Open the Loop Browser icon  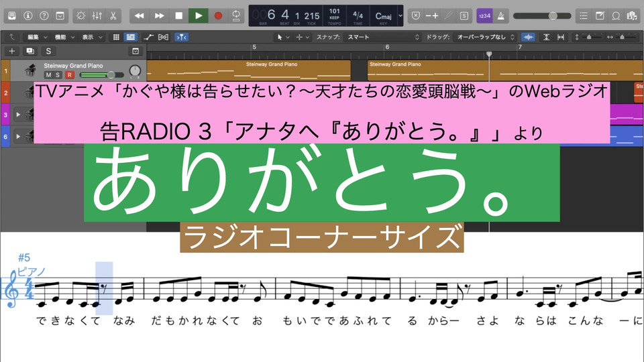pyautogui.click(x=616, y=15)
